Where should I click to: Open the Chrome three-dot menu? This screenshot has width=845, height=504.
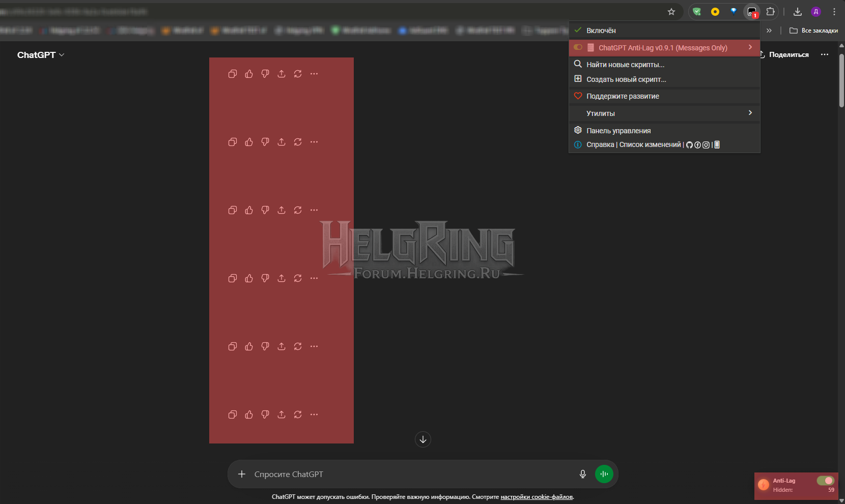[834, 12]
